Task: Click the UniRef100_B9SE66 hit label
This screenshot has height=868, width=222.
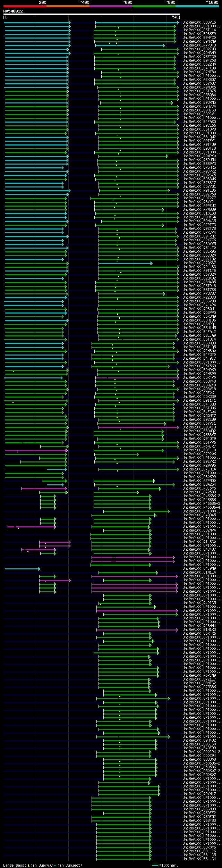Action: coord(199,125)
